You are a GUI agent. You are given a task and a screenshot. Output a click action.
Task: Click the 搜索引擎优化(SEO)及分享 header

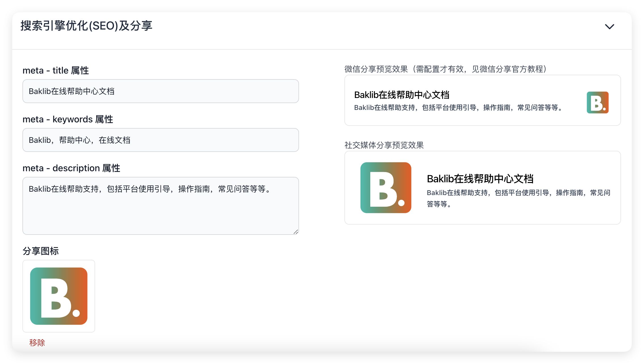click(x=87, y=26)
